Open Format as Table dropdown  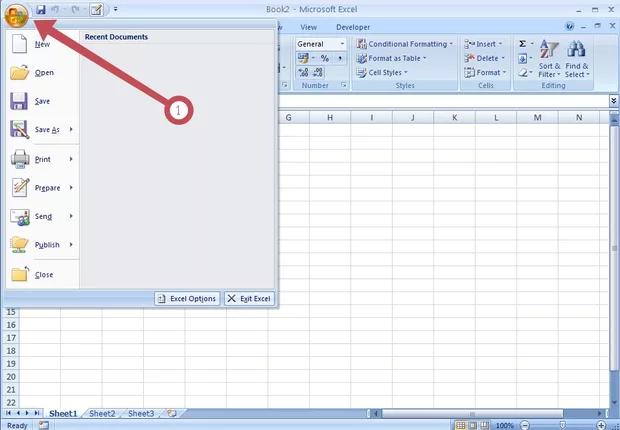[391, 59]
